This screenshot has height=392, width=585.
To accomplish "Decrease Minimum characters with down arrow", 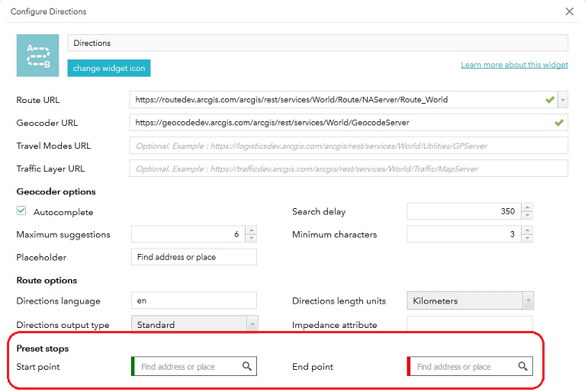I will (x=527, y=239).
